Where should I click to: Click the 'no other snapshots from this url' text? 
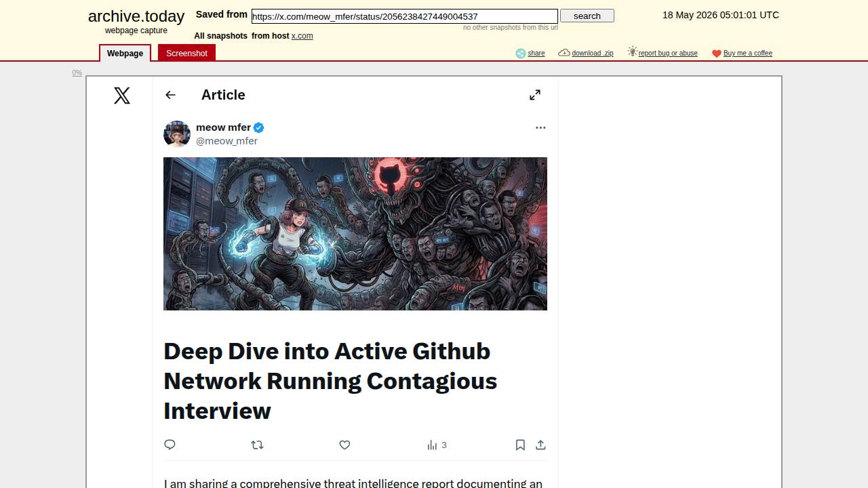point(511,28)
